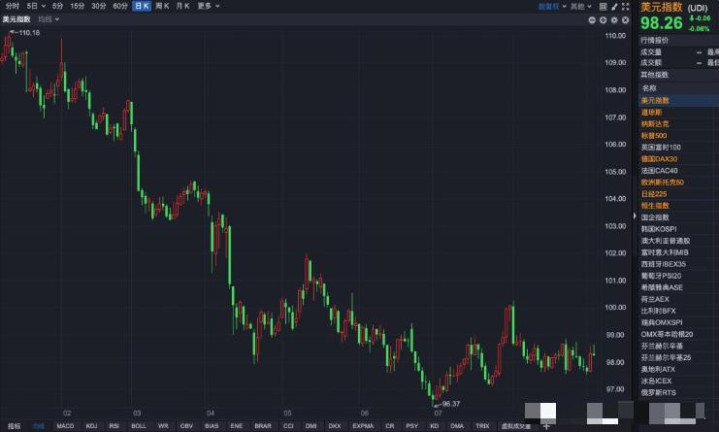The image size is (719, 432).
Task: Select the drawing brush tool icon
Action: [614, 6]
